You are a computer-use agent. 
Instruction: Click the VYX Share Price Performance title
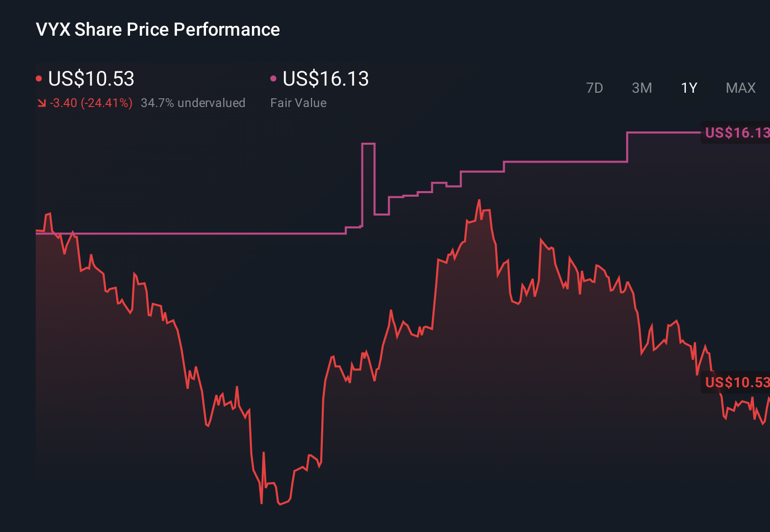(157, 30)
